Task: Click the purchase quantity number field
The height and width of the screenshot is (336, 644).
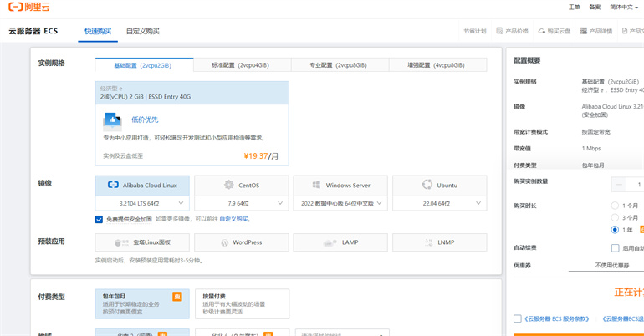Action: (637, 185)
